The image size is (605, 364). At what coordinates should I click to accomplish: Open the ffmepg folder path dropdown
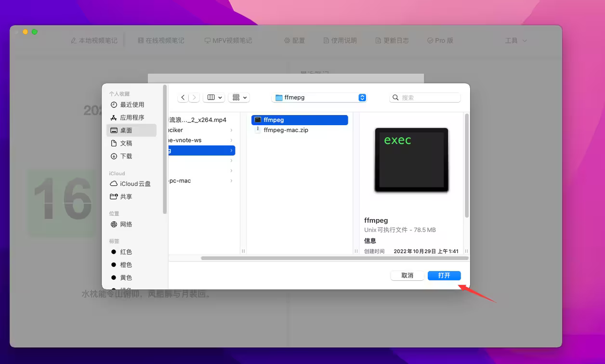point(319,97)
